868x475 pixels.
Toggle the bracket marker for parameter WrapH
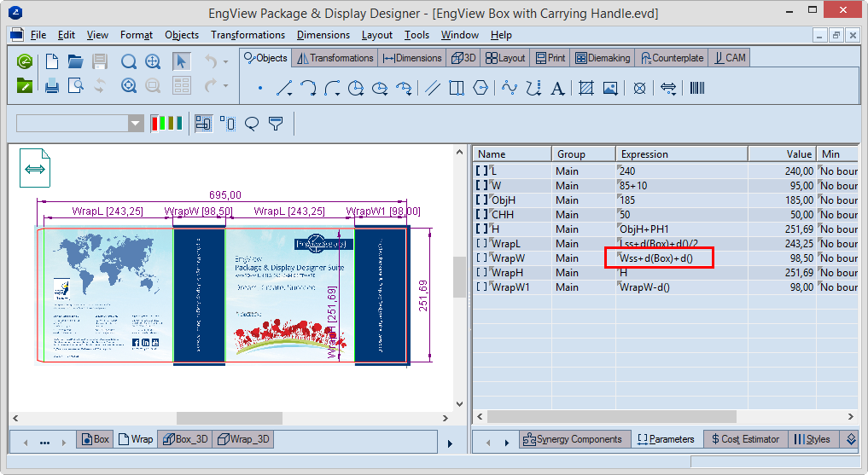482,273
